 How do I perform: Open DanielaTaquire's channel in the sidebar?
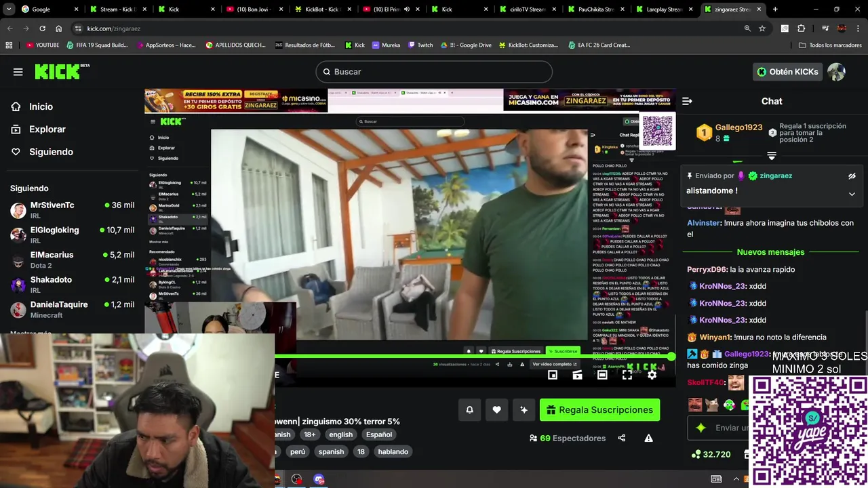pos(72,309)
